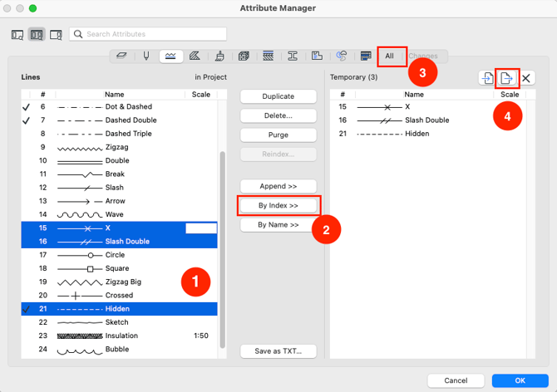This screenshot has height=392, width=557.
Task: Select the Building Materials attribute icon
Action: click(244, 56)
